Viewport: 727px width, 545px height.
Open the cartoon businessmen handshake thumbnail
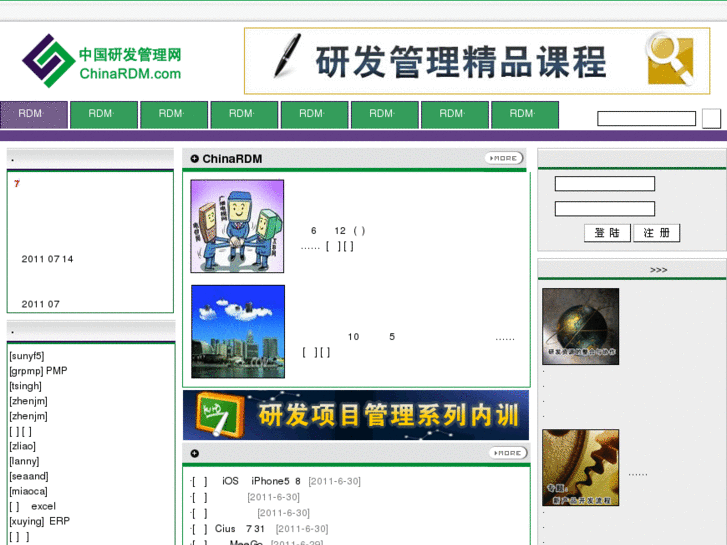click(237, 226)
